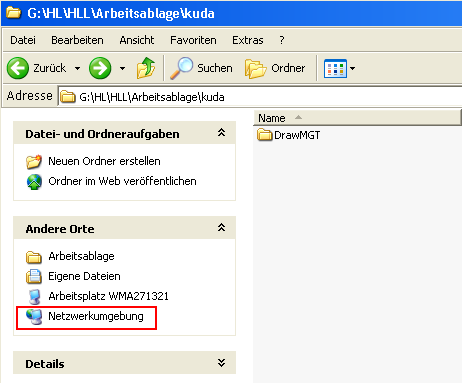Viewport: 462px width, 383px height.
Task: Open the Netzwerkumgebung link
Action: [96, 316]
